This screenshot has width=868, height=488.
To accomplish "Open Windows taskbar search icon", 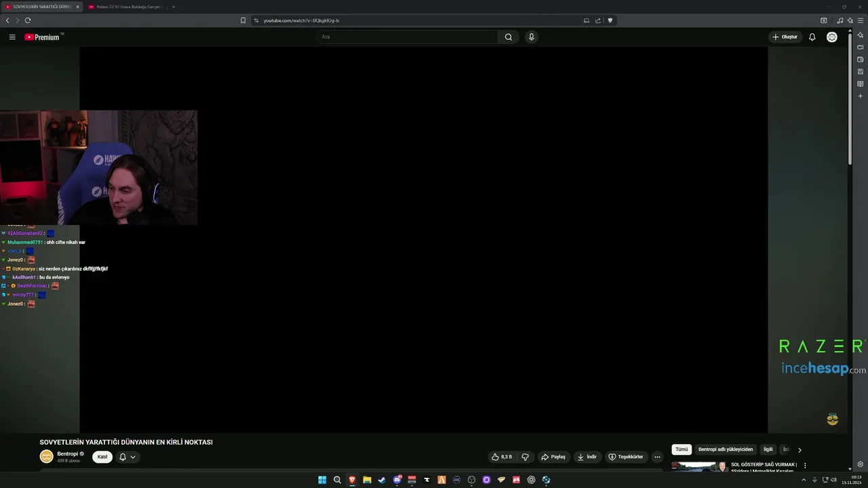I will [337, 480].
